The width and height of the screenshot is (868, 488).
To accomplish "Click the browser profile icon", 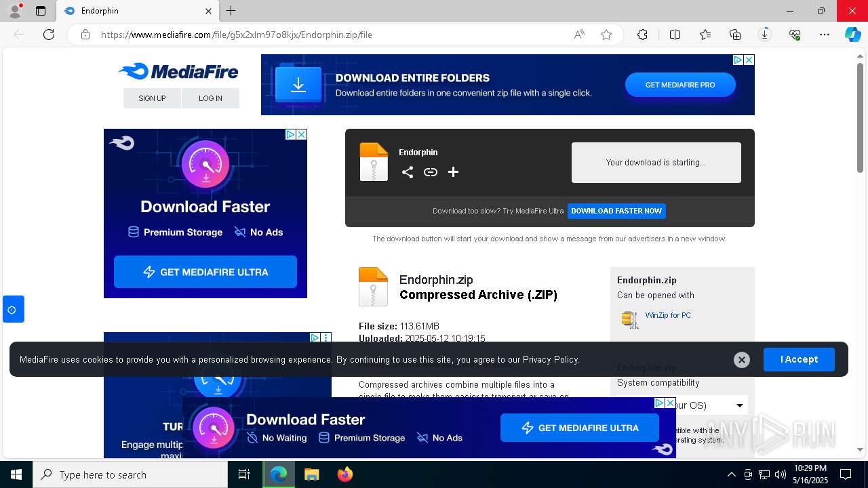I will (x=15, y=11).
